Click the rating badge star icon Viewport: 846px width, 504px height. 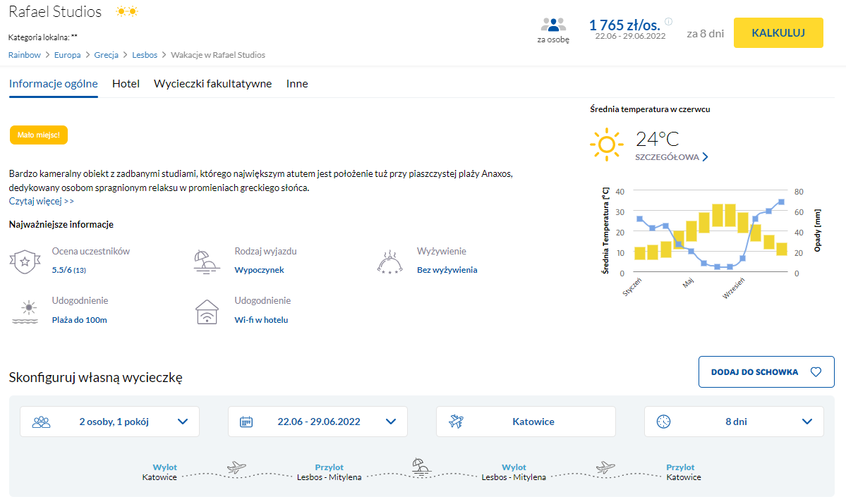click(25, 262)
